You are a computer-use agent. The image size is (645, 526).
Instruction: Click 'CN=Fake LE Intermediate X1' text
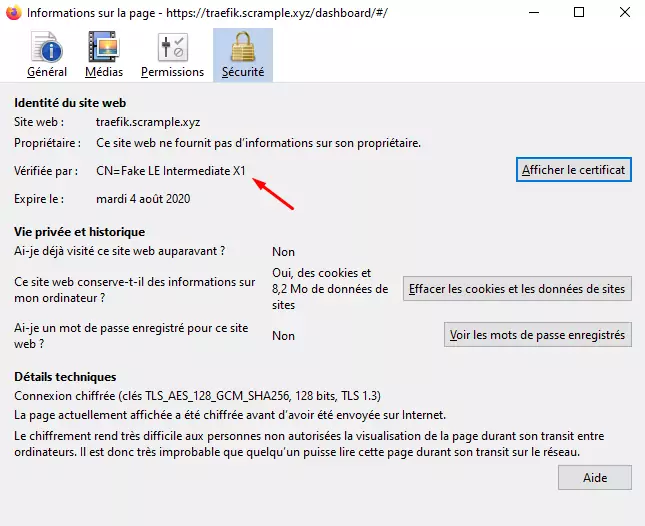171,171
